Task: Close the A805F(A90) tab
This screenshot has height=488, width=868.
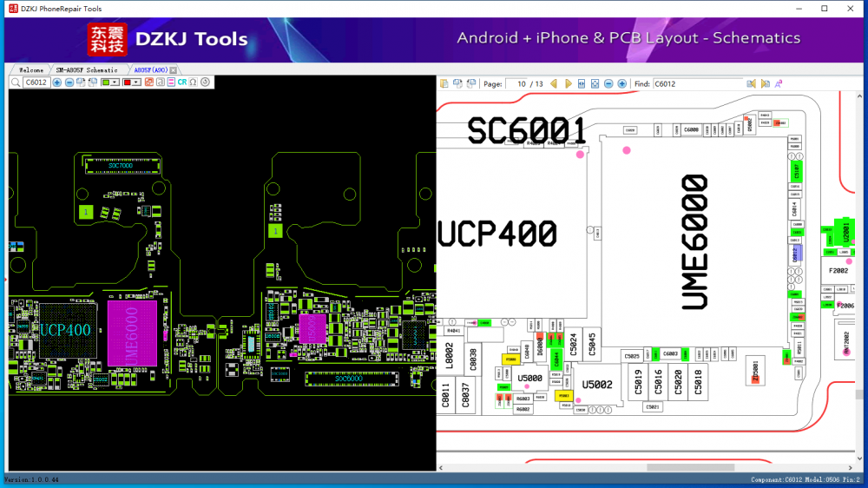Action: point(174,70)
